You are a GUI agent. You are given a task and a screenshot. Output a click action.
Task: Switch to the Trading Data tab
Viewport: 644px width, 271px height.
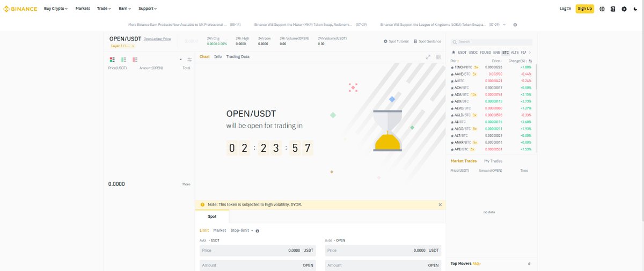pos(238,56)
